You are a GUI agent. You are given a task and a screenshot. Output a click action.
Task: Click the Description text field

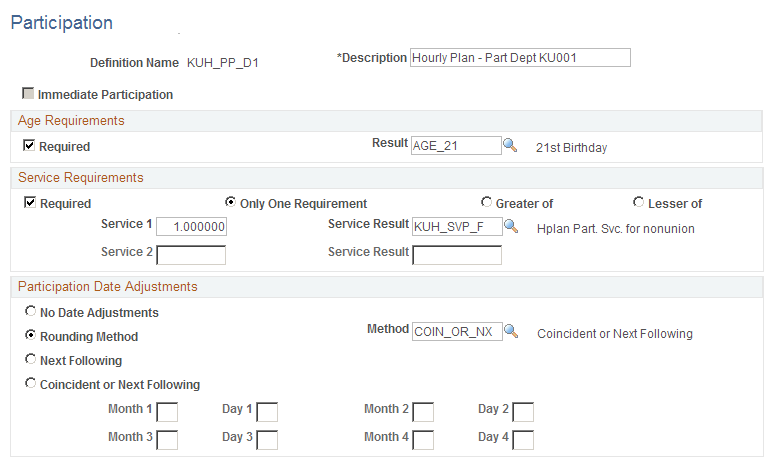pyautogui.click(x=520, y=58)
